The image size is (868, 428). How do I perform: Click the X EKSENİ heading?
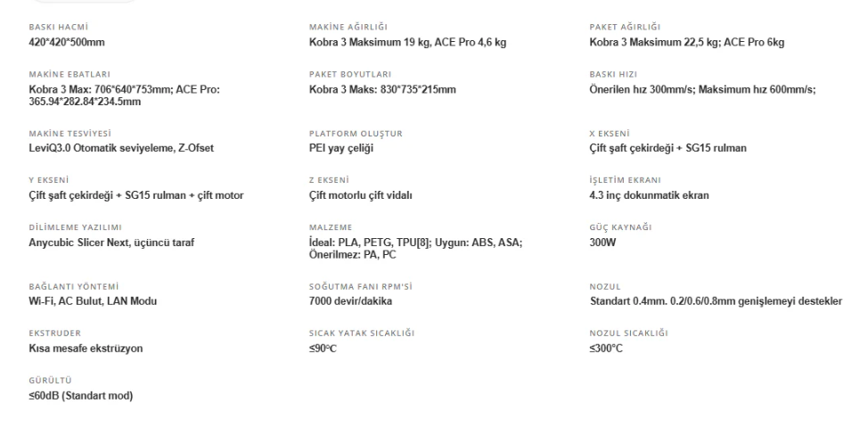point(609,134)
